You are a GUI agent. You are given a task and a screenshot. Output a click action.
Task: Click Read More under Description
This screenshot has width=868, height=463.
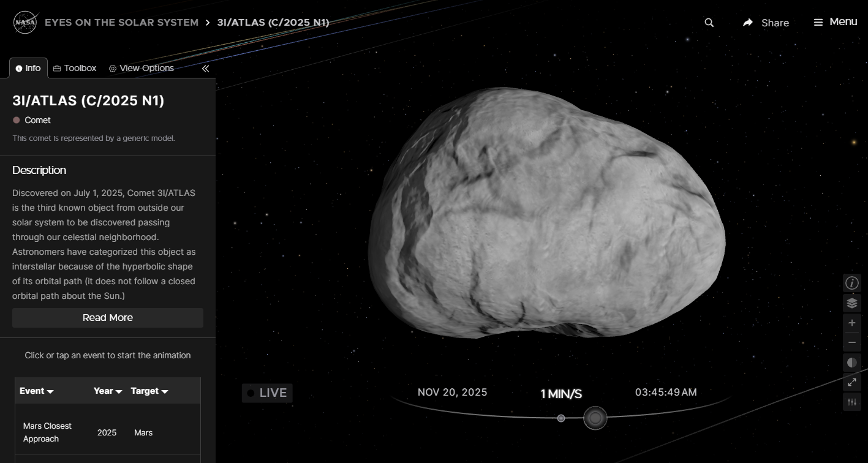point(108,317)
